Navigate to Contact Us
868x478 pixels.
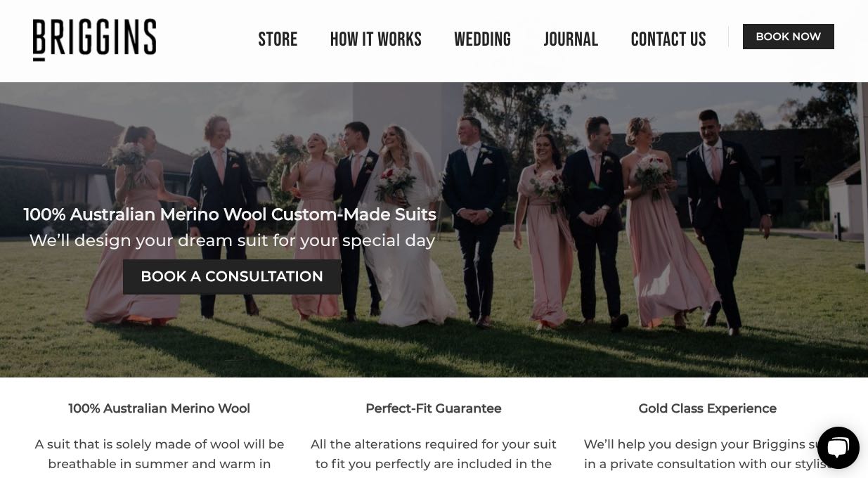[x=668, y=39]
